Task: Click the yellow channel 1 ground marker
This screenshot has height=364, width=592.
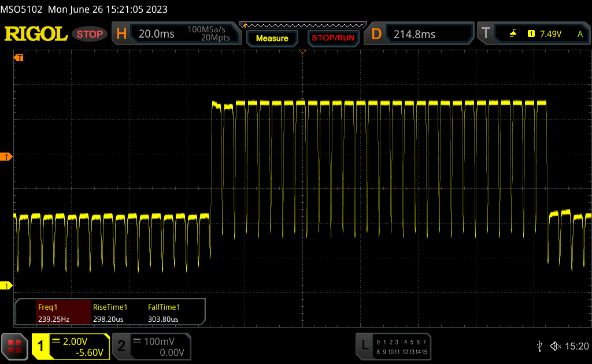Action: [6, 286]
